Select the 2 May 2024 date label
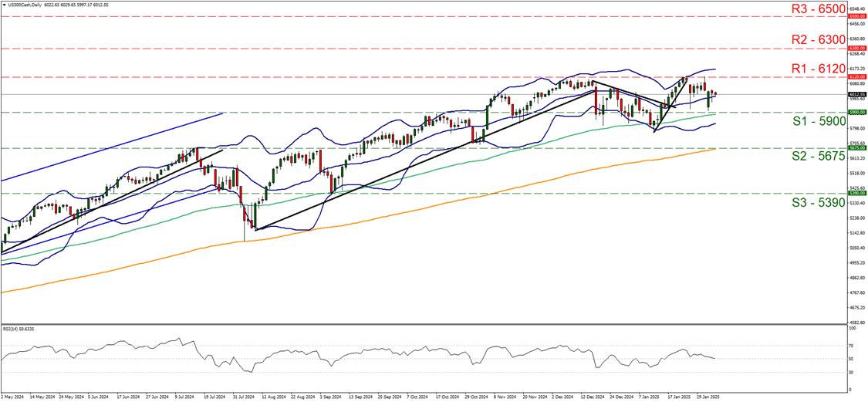This screenshot has width=868, height=402. coord(12,397)
